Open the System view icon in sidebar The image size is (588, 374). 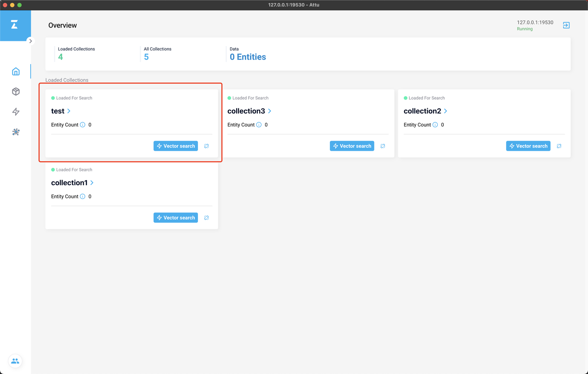16,132
